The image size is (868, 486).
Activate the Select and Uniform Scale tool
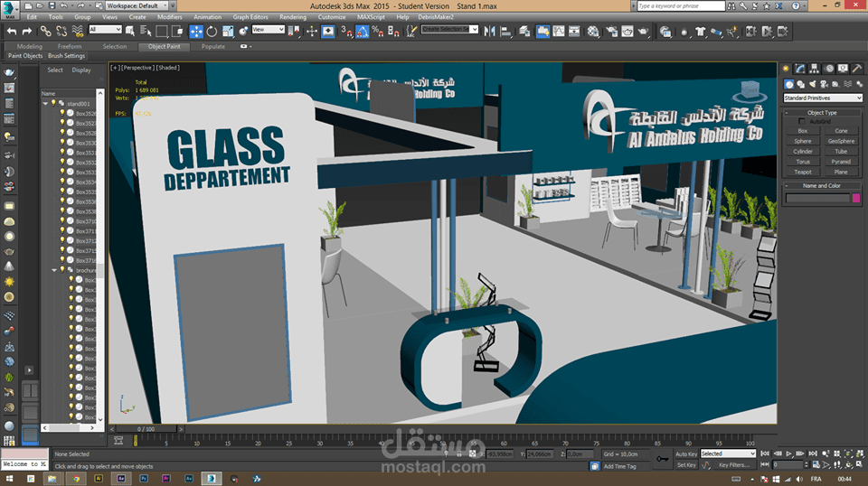[228, 32]
